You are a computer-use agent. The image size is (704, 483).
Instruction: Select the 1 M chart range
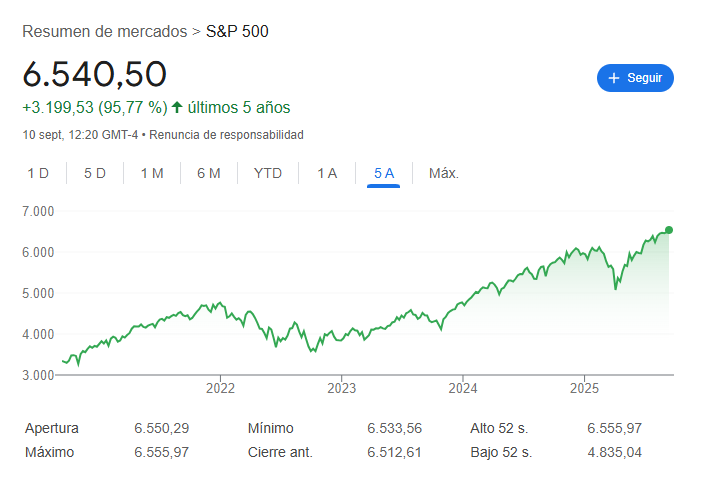[x=152, y=173]
